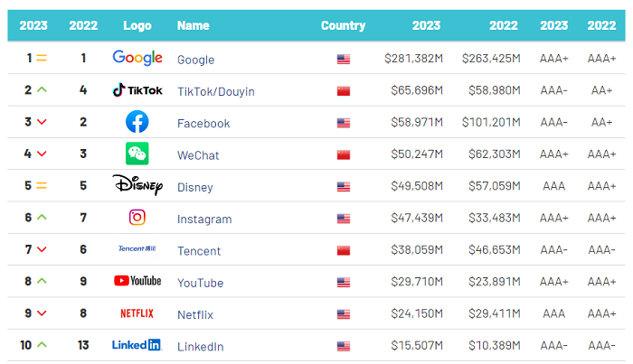Screen dimensions: 633x364
Task: Click the Disney logo
Action: tap(137, 185)
